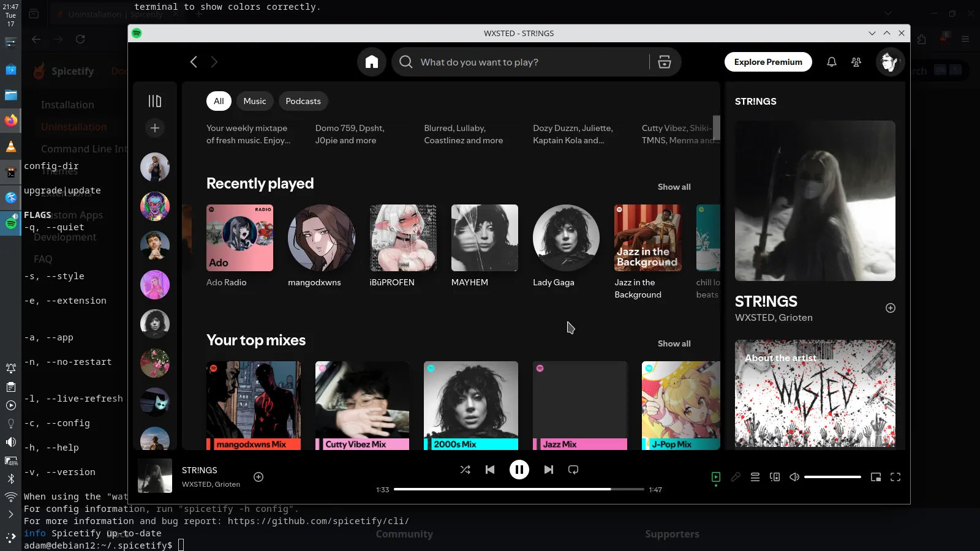Open Firefox in the OS panel
Image resolution: width=980 pixels, height=551 pixels.
click(x=11, y=121)
